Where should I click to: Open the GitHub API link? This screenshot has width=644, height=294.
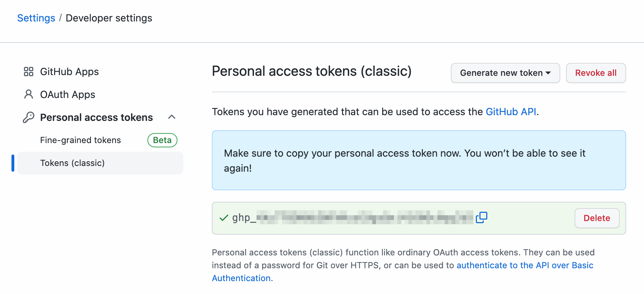point(511,112)
